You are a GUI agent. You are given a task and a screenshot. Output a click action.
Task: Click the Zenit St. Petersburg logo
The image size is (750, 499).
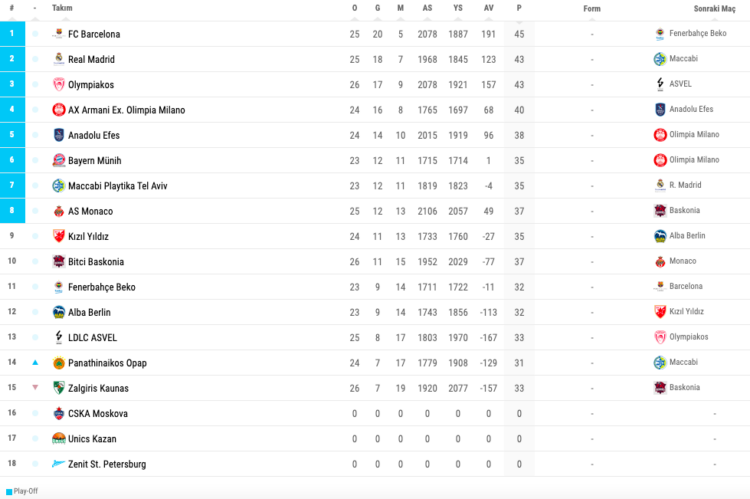click(59, 464)
